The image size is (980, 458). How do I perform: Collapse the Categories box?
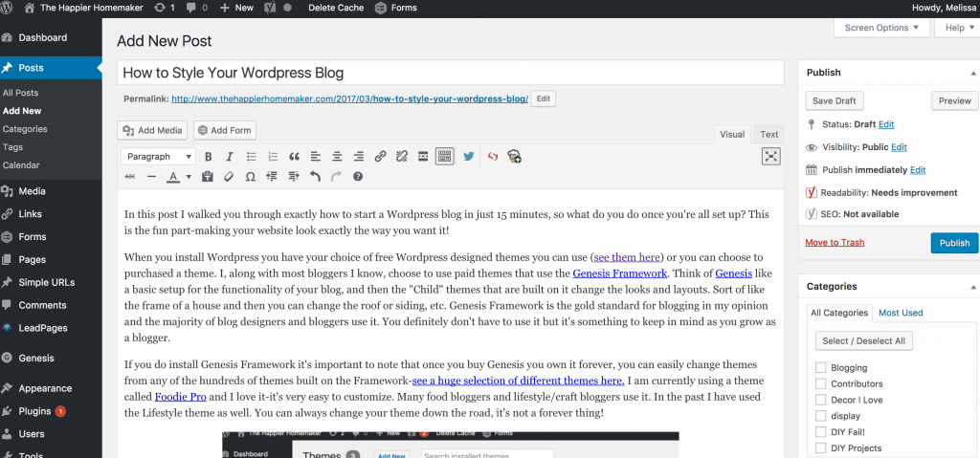point(972,287)
